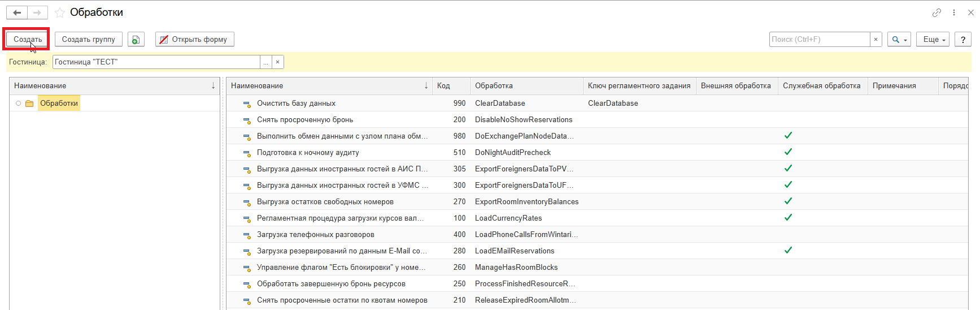Select Подготовка к ночному аудиту row
This screenshot has height=310, width=980.
597,152
